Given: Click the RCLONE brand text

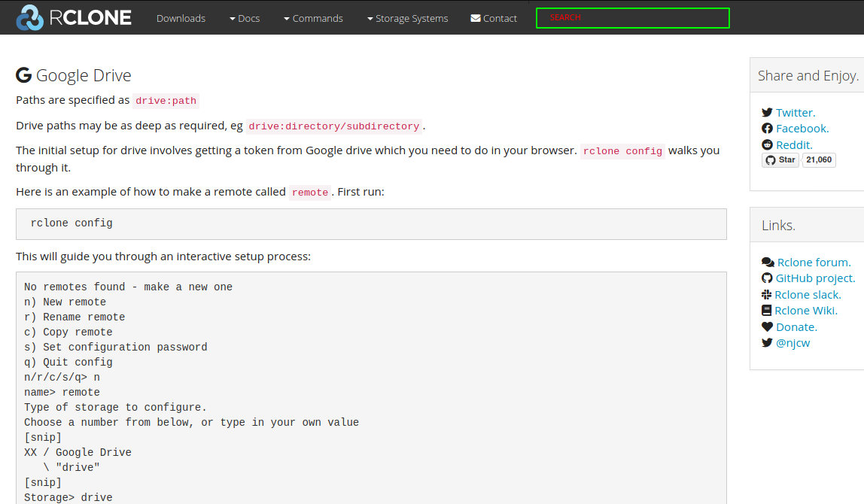Looking at the screenshot, I should (90, 17).
